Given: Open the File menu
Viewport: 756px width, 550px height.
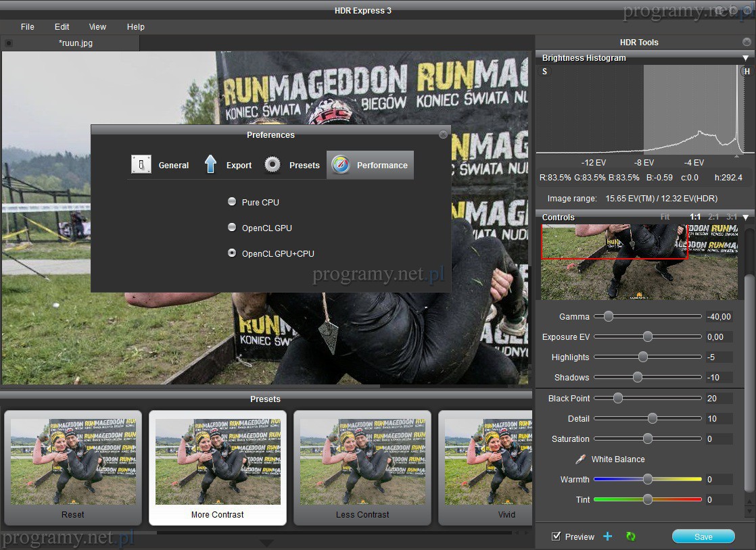Looking at the screenshot, I should coord(27,27).
